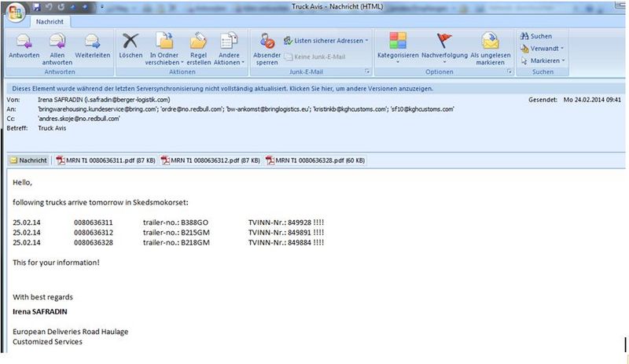Expand Listen sicherer Adressen dropdown
Image resolution: width=629 pixels, height=364 pixels.
(326, 41)
